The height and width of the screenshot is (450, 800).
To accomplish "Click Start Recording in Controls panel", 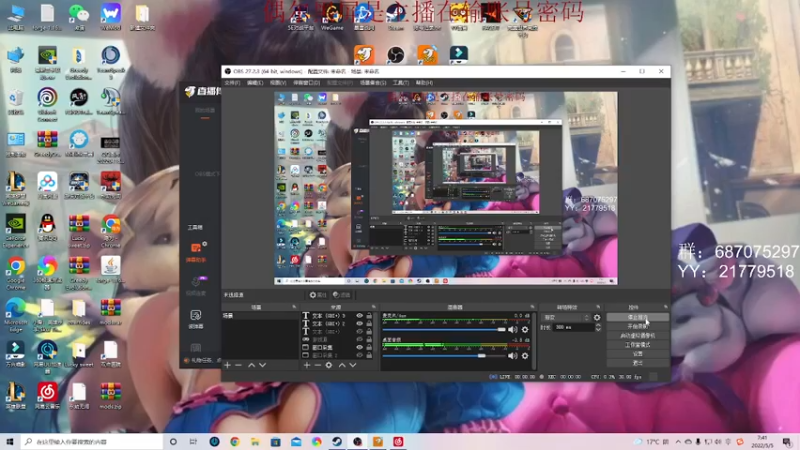I will (637, 327).
